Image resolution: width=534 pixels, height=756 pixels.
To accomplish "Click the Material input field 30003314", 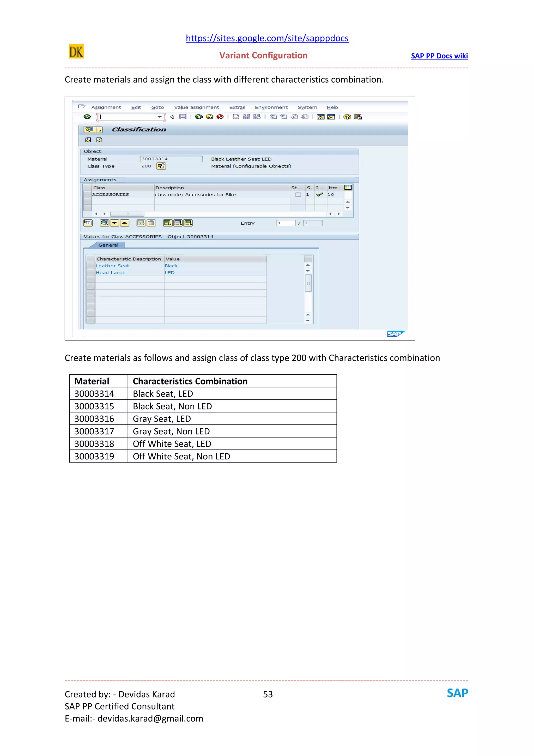I will point(171,159).
